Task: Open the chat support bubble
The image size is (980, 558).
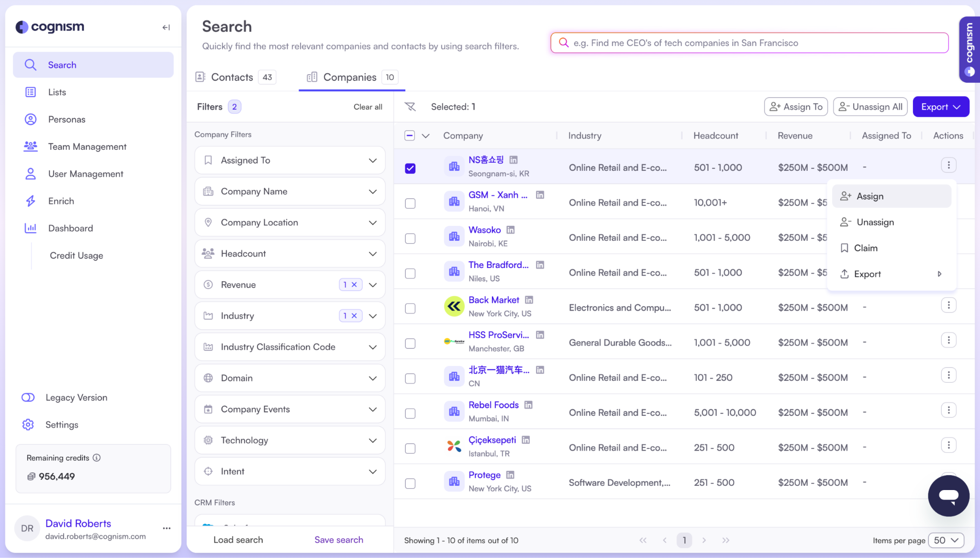Action: pyautogui.click(x=948, y=496)
